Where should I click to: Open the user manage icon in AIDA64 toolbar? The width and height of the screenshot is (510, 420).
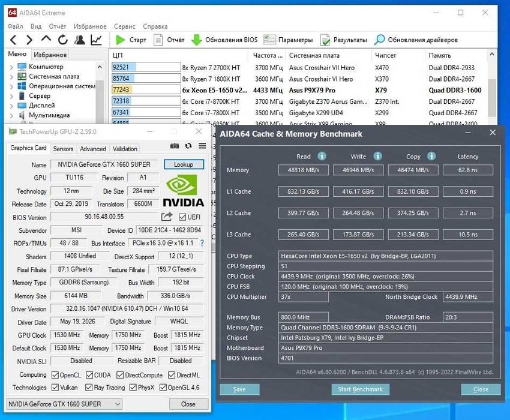pyautogui.click(x=80, y=40)
